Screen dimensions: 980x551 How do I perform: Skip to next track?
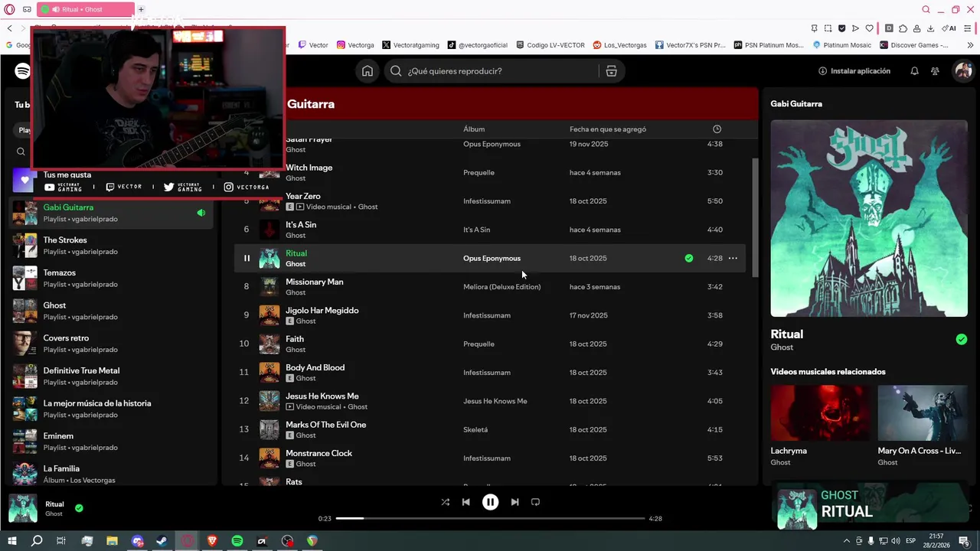[514, 502]
